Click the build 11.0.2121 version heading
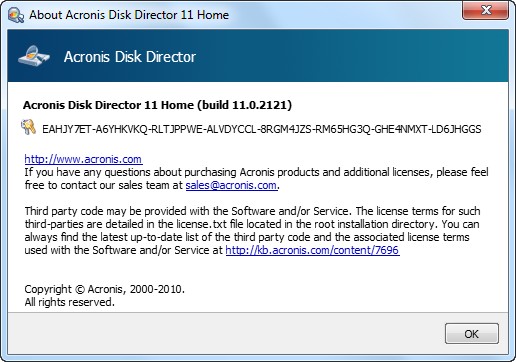 click(x=157, y=105)
